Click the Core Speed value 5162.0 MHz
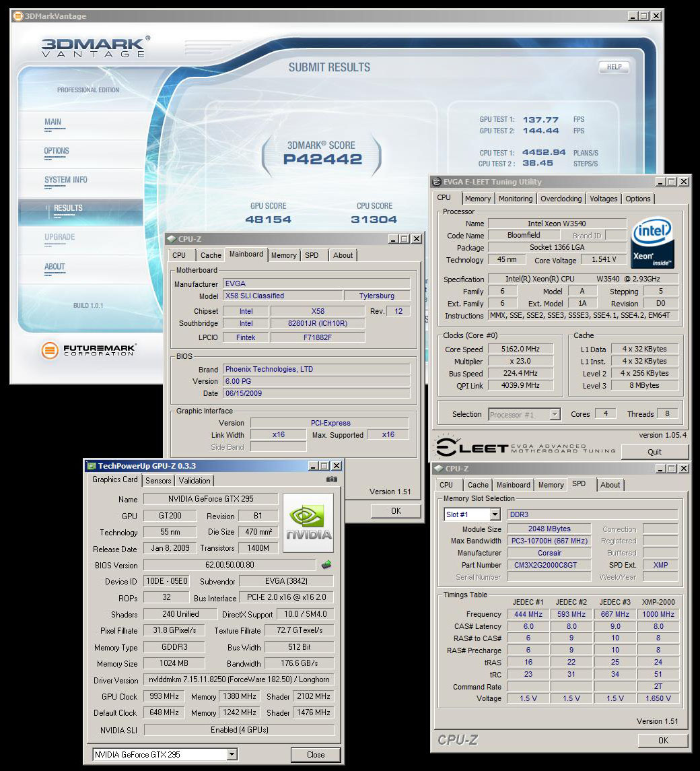The width and height of the screenshot is (700, 771). click(520, 349)
